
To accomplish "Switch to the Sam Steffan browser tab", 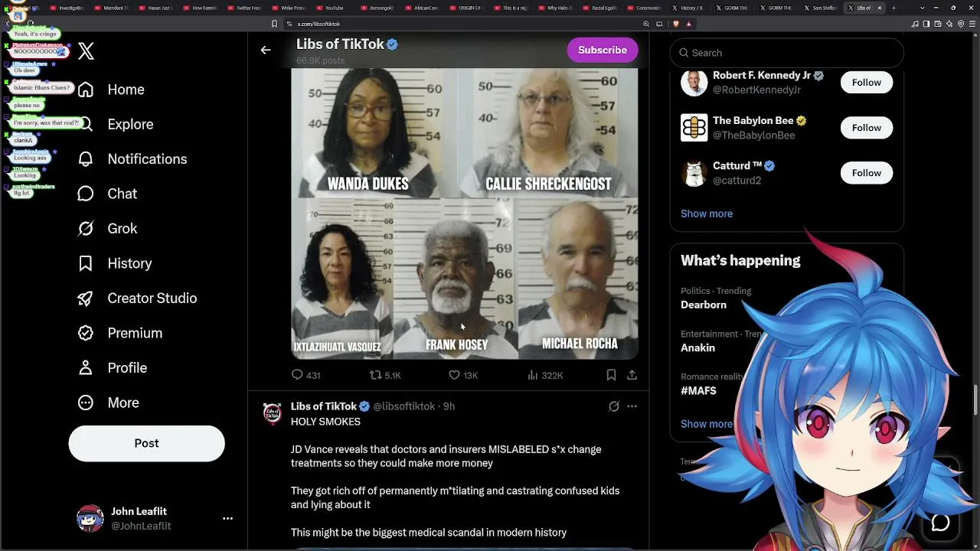I will (x=821, y=8).
